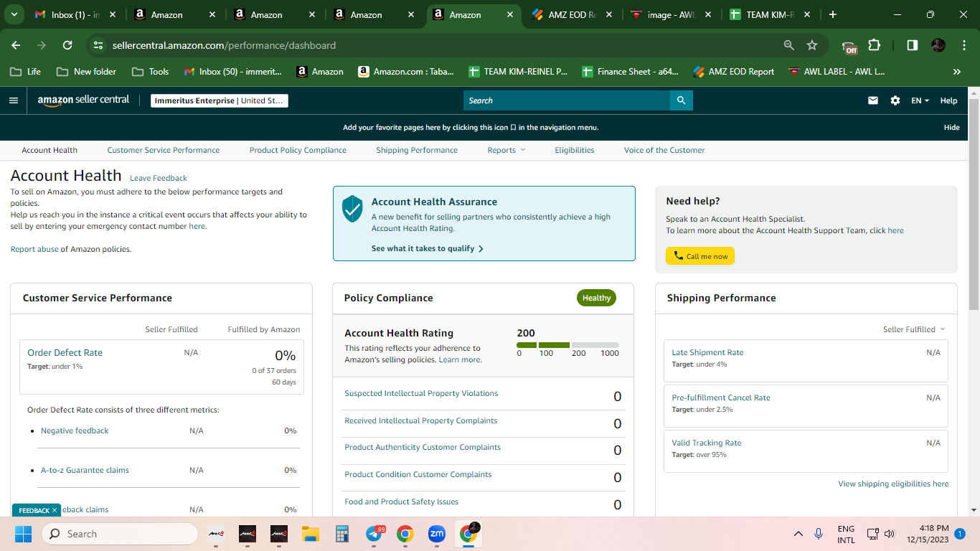Image resolution: width=980 pixels, height=551 pixels.
Task: Open the Chrome profile avatar
Action: click(x=938, y=45)
